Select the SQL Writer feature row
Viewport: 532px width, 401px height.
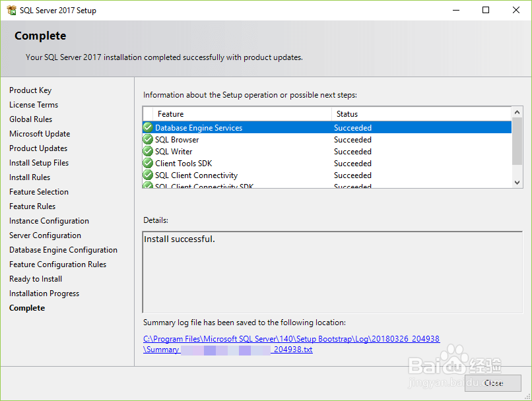coord(327,151)
